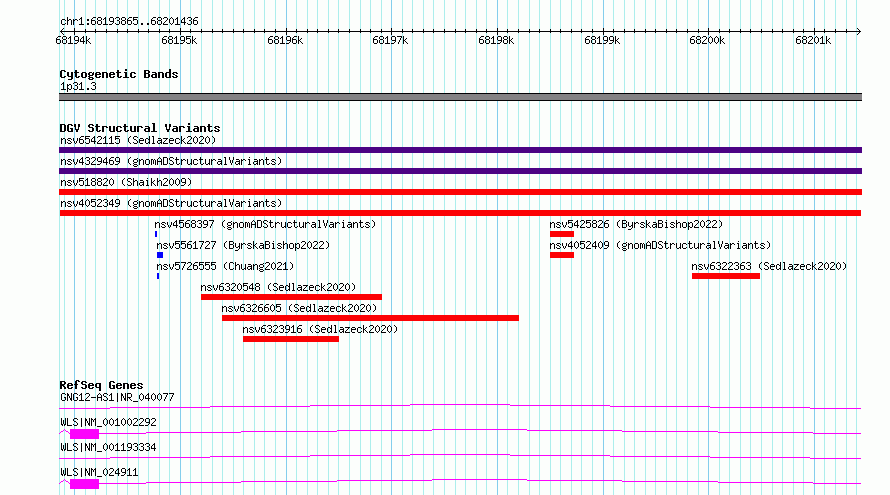Open the nsv6322363 (Sedlazeck2020) label

click(769, 266)
